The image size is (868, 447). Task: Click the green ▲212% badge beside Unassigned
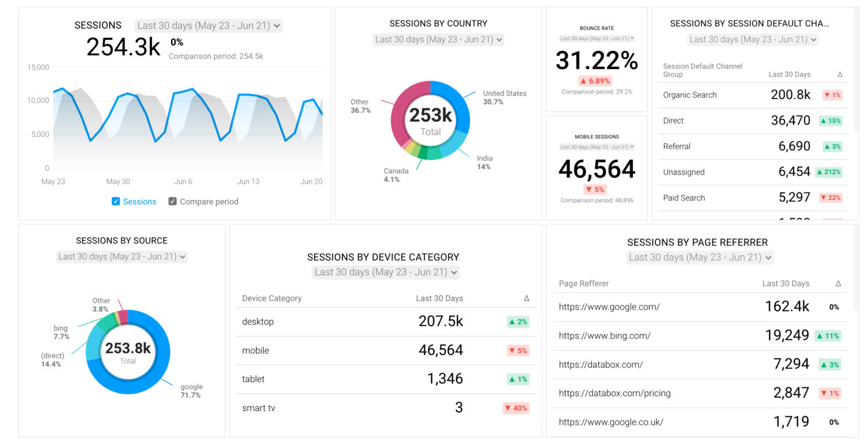click(830, 172)
